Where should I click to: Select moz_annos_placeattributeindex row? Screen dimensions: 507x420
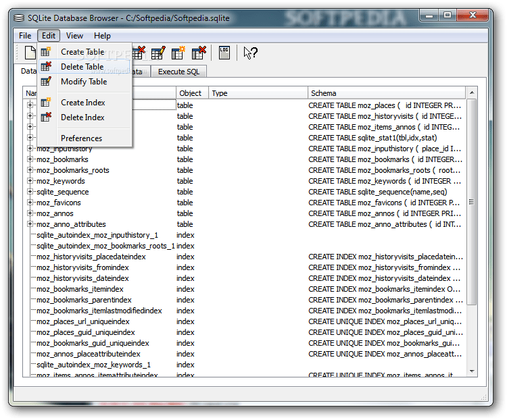(244, 354)
